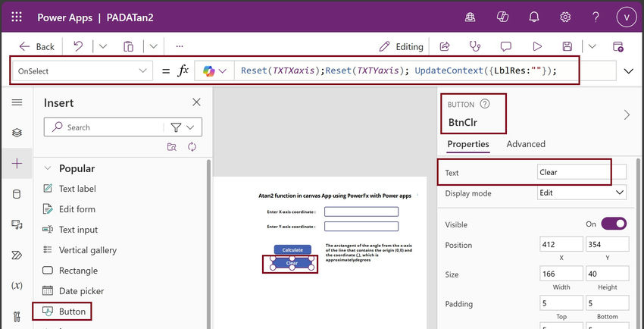Toggle the Visible switch off

(x=614, y=224)
